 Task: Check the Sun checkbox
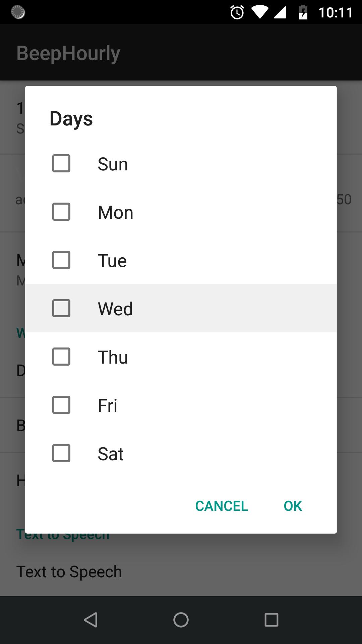61,164
